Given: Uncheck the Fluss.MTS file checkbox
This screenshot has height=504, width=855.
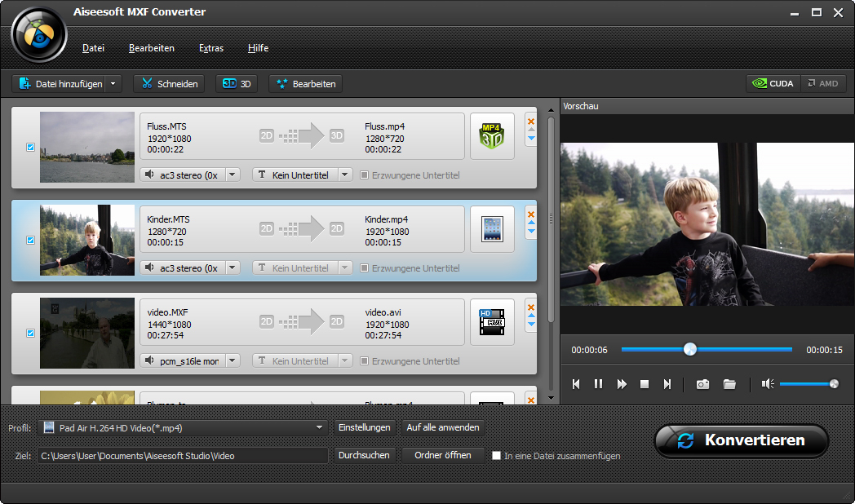Looking at the screenshot, I should point(30,147).
